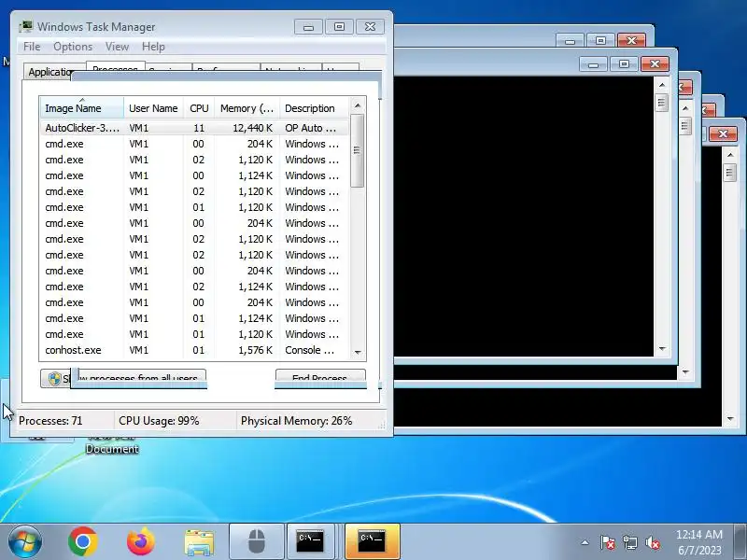747x560 pixels.
Task: Click the process list scrollbar thumb
Action: (x=358, y=150)
